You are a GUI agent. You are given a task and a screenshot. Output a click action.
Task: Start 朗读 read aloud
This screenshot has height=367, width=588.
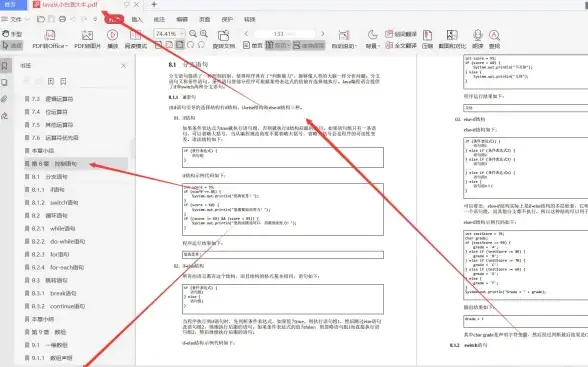coord(477,39)
